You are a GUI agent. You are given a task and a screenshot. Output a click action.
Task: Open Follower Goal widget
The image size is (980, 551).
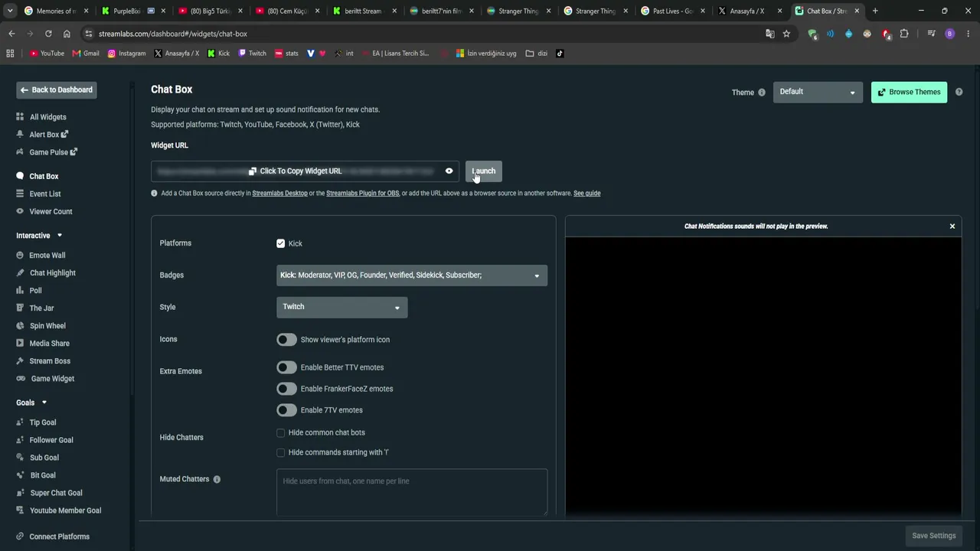coord(44,440)
